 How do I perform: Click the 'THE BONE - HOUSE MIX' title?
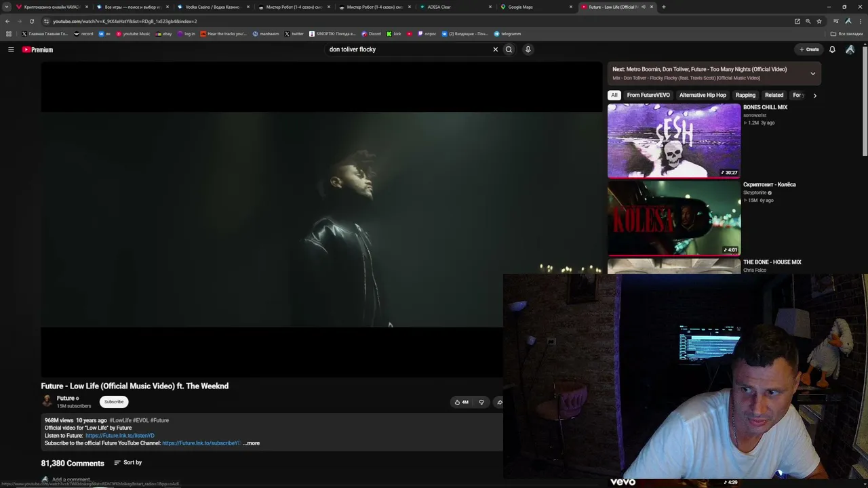(x=772, y=262)
